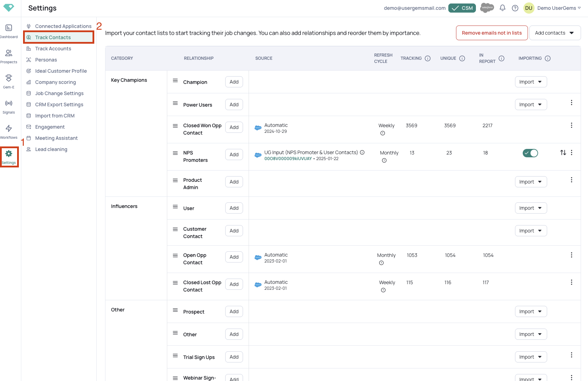The width and height of the screenshot is (588, 381).
Task: Open the help question mark icon
Action: pos(515,8)
